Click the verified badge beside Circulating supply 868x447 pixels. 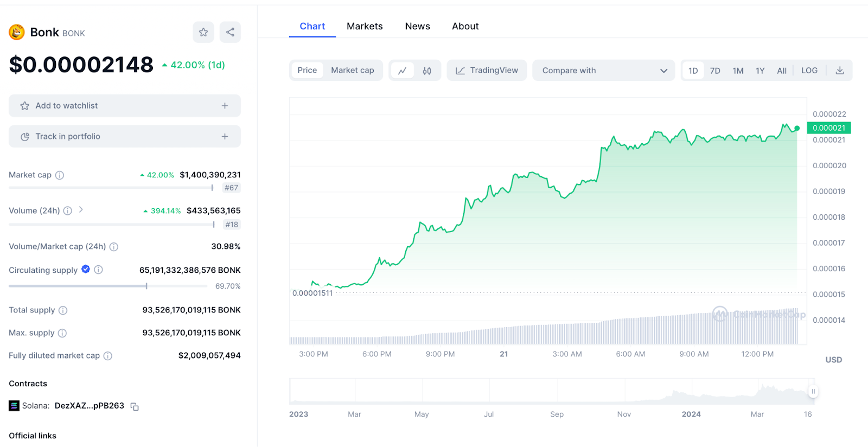(x=86, y=269)
